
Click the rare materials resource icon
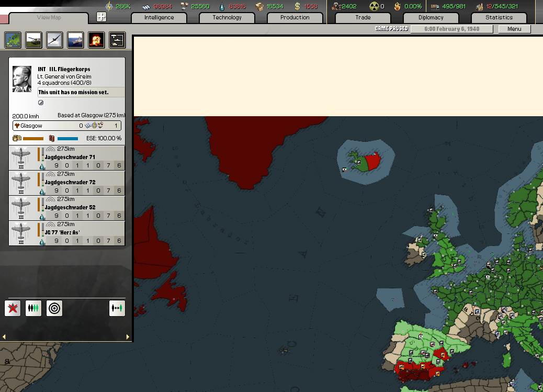(185, 6)
